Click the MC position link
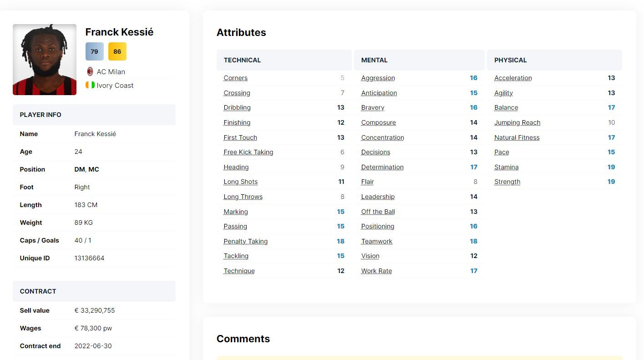This screenshot has height=360, width=644. (x=94, y=169)
